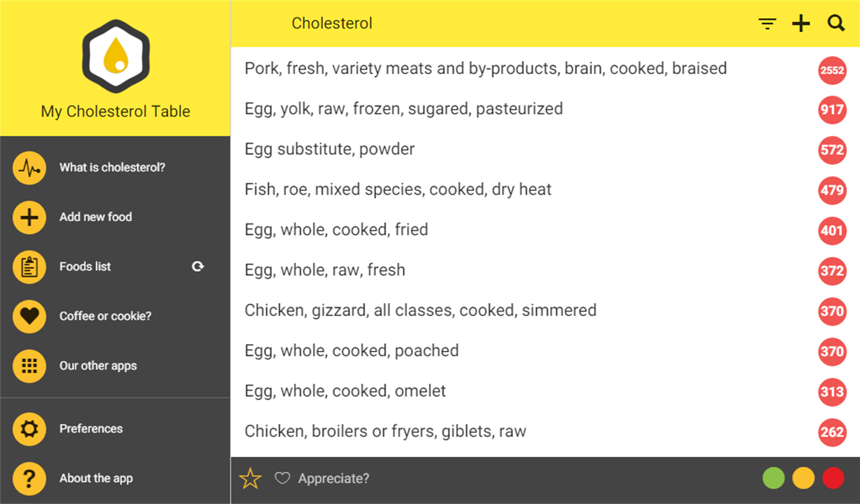This screenshot has width=860, height=504.
Task: Open the sort filter icon in header
Action: [767, 24]
